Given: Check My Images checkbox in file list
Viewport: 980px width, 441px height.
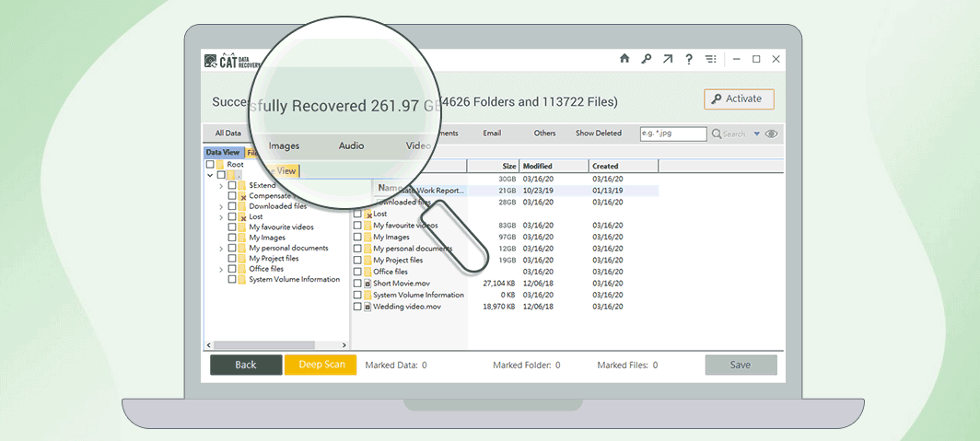Looking at the screenshot, I should coord(357,237).
